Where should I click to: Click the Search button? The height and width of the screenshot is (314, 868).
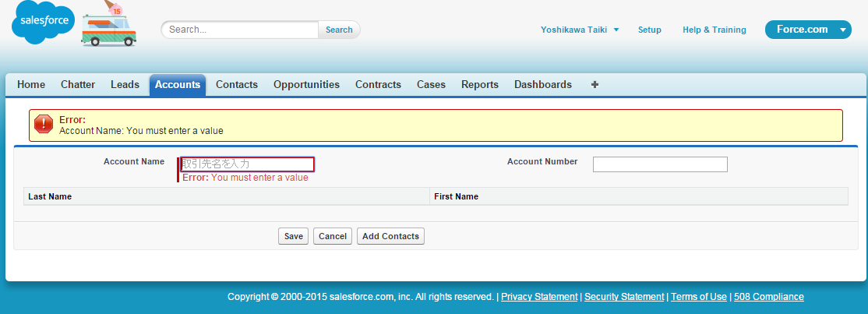(x=339, y=30)
